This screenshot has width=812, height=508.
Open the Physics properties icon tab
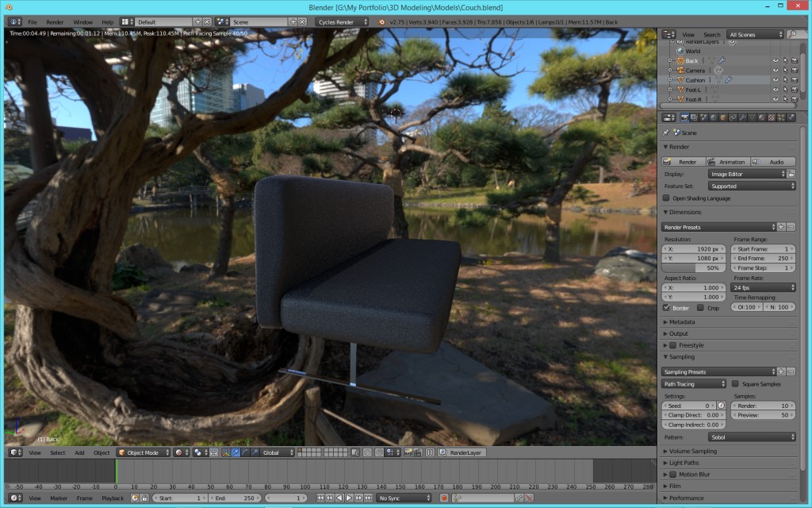point(789,117)
